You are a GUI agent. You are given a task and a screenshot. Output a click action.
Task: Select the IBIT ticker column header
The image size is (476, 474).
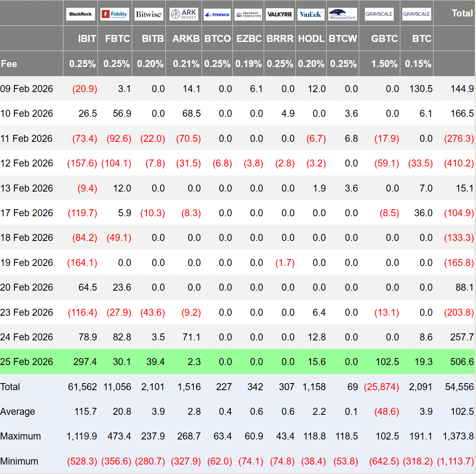click(87, 39)
